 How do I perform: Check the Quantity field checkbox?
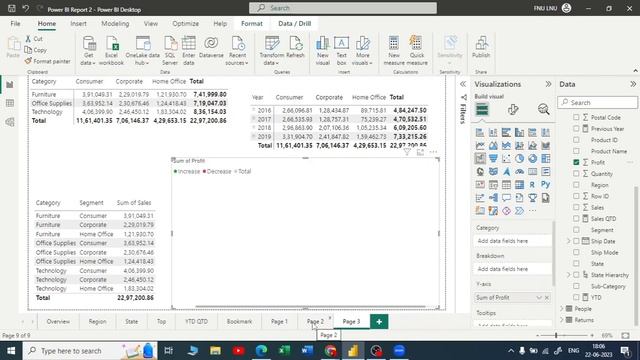click(x=576, y=173)
